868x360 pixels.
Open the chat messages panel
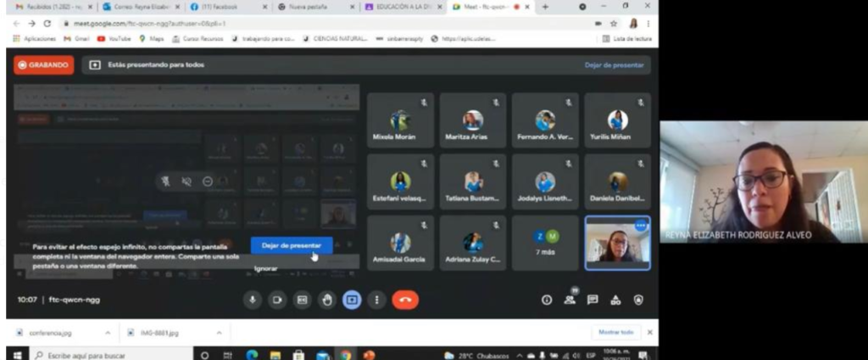point(593,300)
